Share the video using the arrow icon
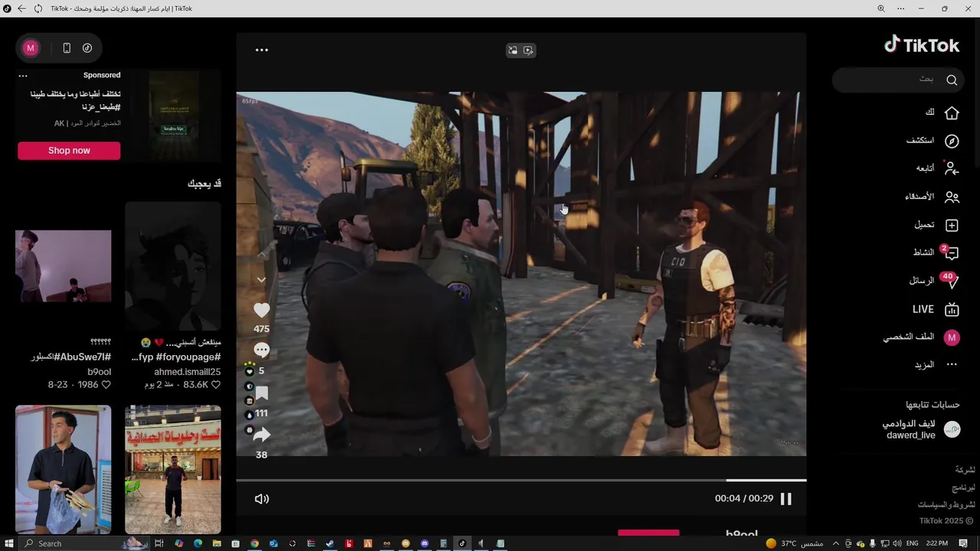The height and width of the screenshot is (551, 980). click(x=262, y=435)
